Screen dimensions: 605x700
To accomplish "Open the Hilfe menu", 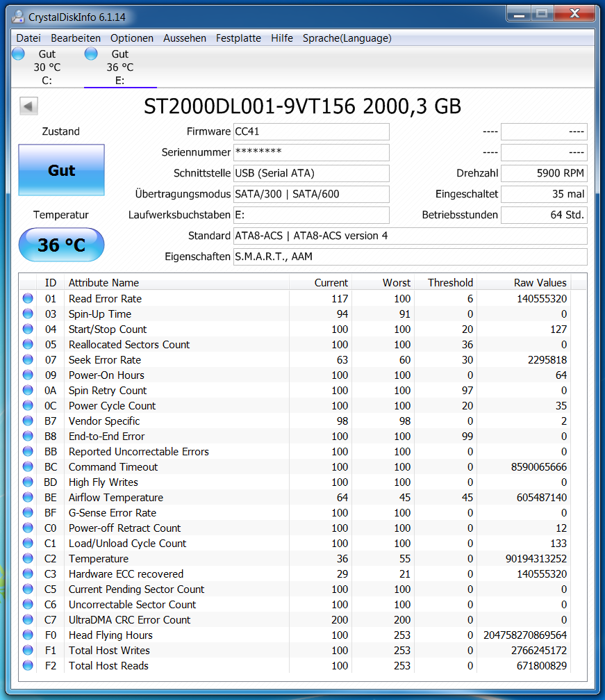I will coord(282,38).
